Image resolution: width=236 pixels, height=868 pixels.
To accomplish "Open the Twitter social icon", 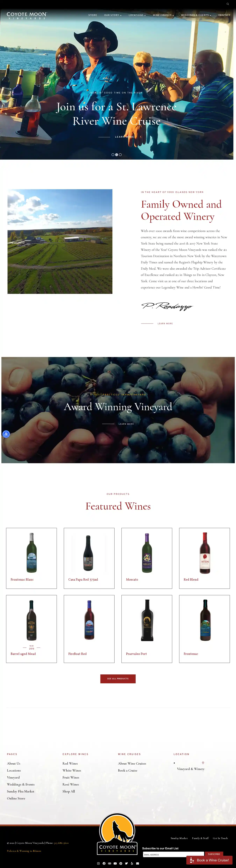I will (126, 863).
